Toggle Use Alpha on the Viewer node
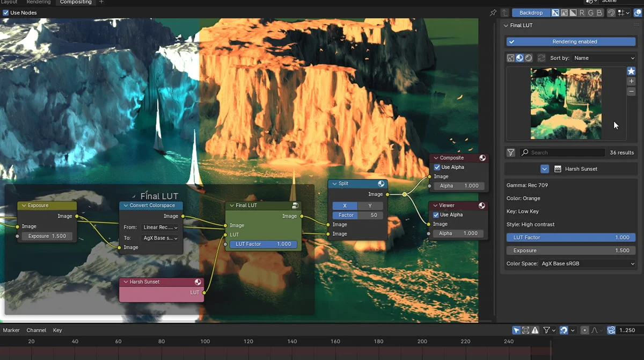The image size is (644, 360). pyautogui.click(x=437, y=214)
